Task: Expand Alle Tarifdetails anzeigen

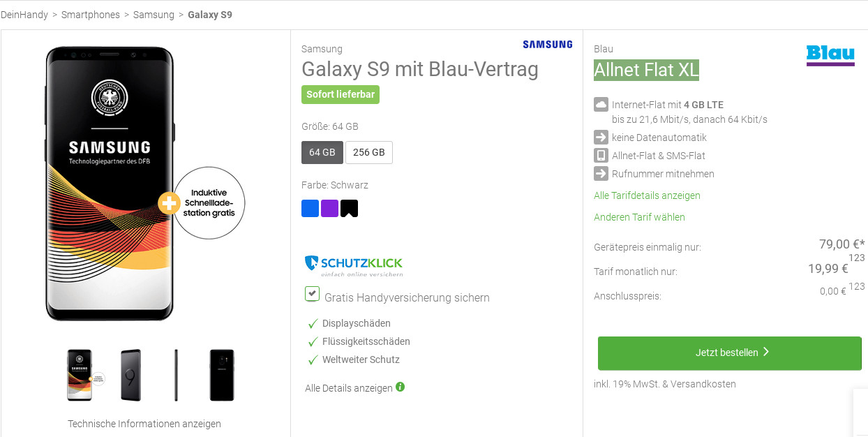Action: point(647,195)
